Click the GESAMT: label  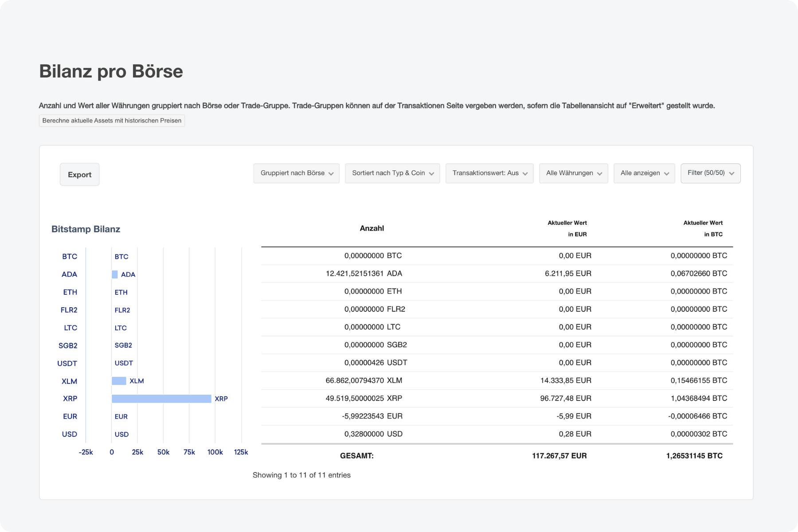356,456
